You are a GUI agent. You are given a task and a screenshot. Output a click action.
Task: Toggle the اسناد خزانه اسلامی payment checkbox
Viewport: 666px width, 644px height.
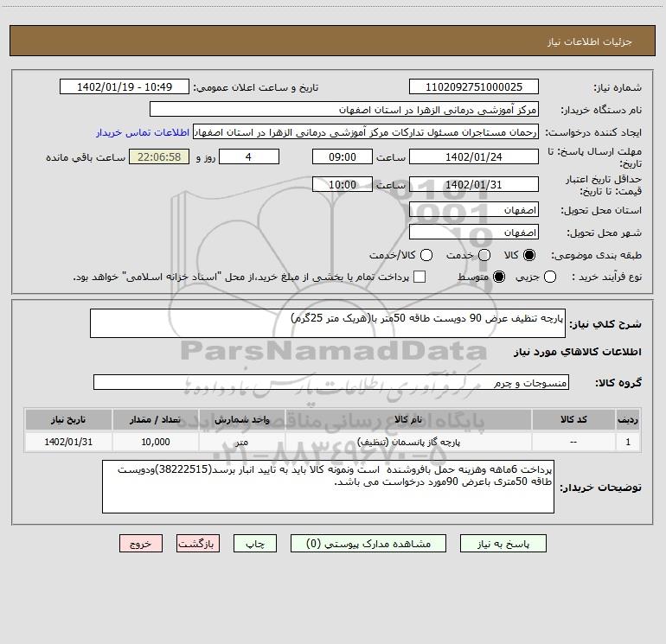(419, 277)
